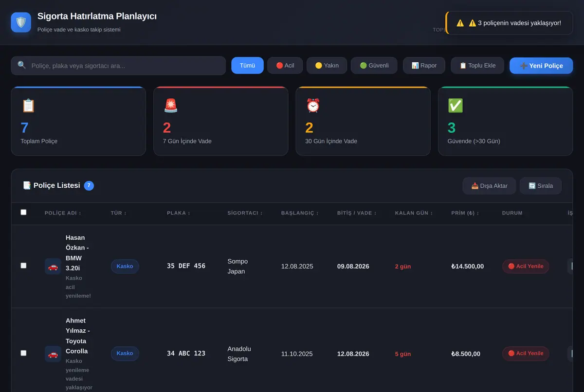Image resolution: width=584 pixels, height=392 pixels.
Task: Export list with Dışa Aktar
Action: pos(489,186)
